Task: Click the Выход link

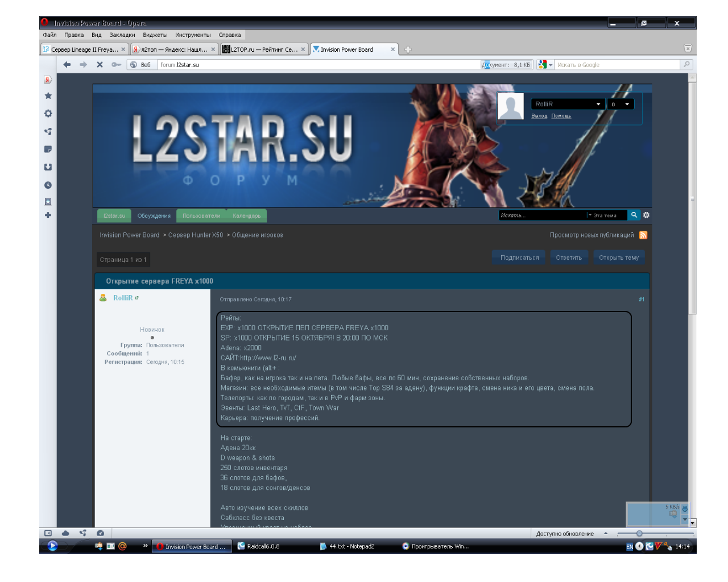Action: pos(539,116)
